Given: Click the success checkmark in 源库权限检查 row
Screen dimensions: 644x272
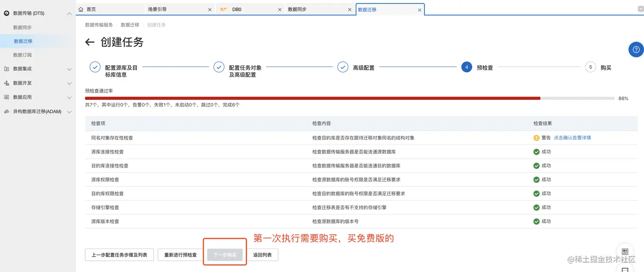Looking at the screenshot, I should 536,179.
